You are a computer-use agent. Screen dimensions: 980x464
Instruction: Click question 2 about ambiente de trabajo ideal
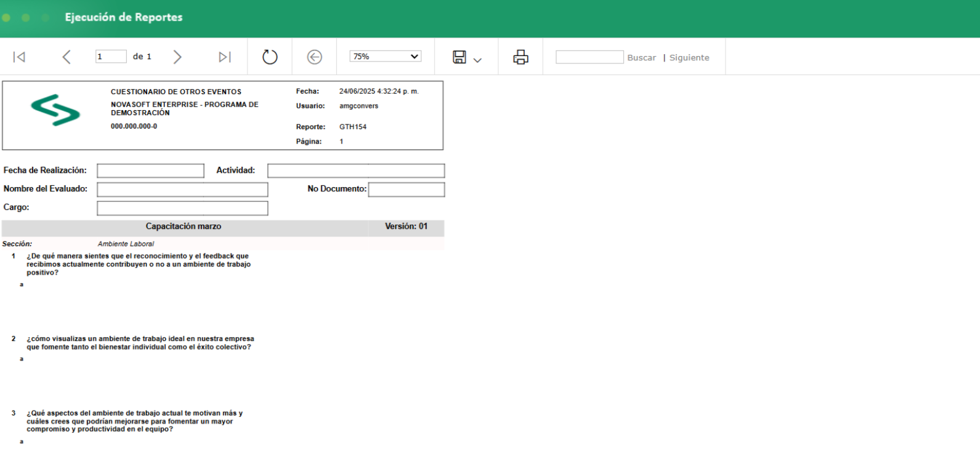tap(140, 343)
